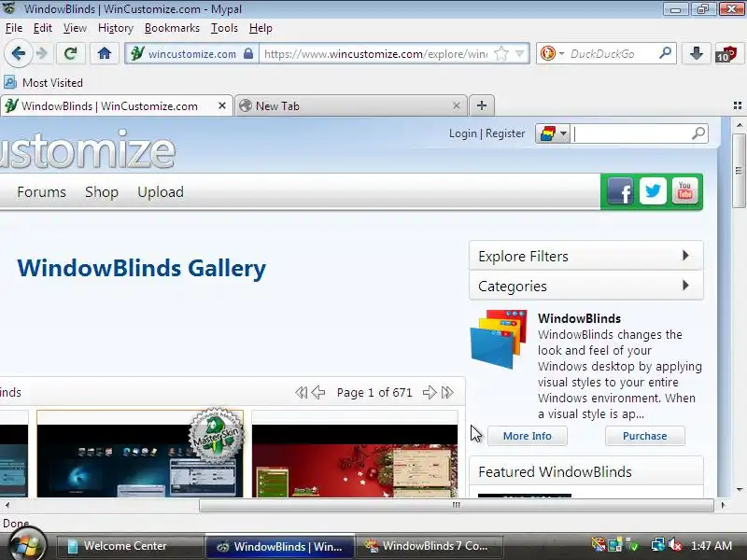Viewport: 747px width, 560px height.
Task: Click the muted volume tray icon
Action: [674, 545]
